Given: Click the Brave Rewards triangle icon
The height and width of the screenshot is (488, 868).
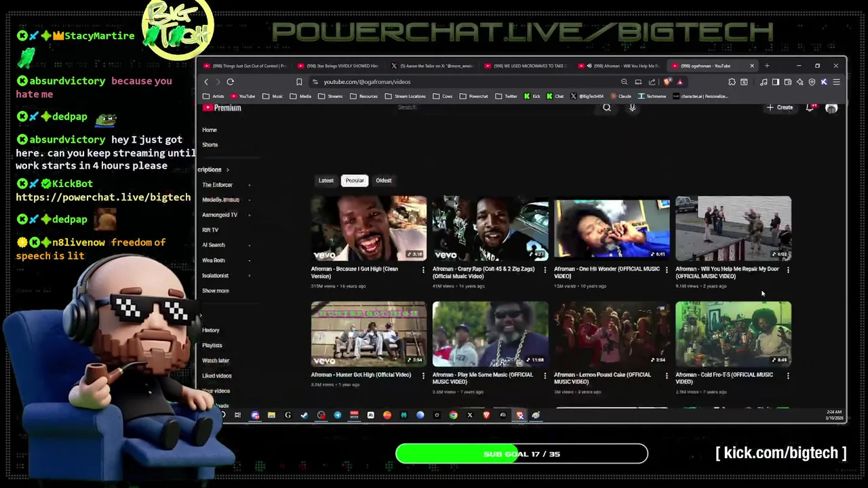Looking at the screenshot, I should pyautogui.click(x=679, y=82).
